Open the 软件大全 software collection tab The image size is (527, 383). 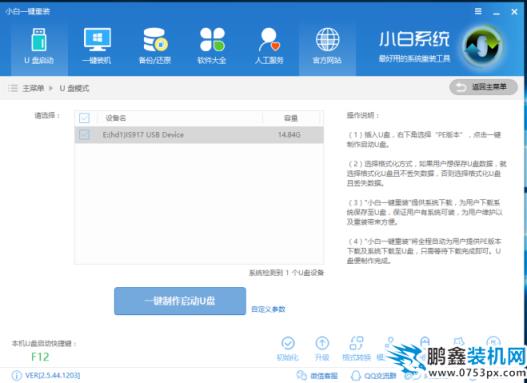[x=212, y=47]
